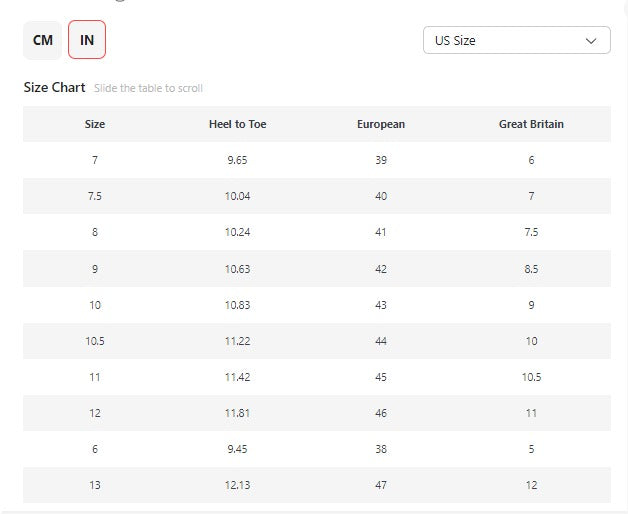Image resolution: width=628 pixels, height=514 pixels.
Task: Click the 9.65 heel to toe value
Action: [x=237, y=160]
